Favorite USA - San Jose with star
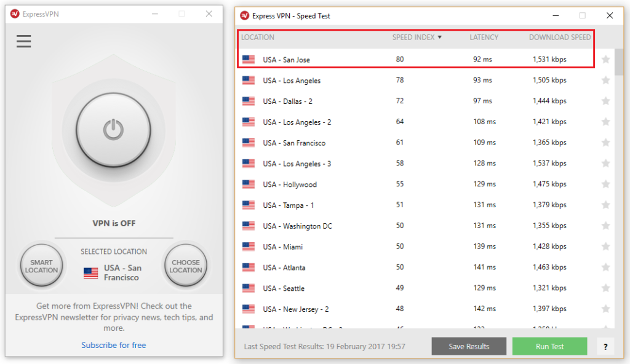 click(x=605, y=60)
